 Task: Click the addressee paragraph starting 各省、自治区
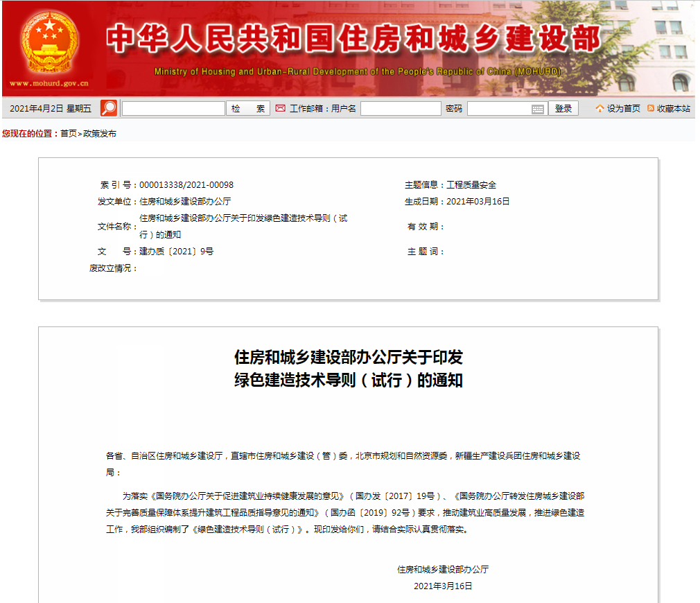click(x=343, y=464)
